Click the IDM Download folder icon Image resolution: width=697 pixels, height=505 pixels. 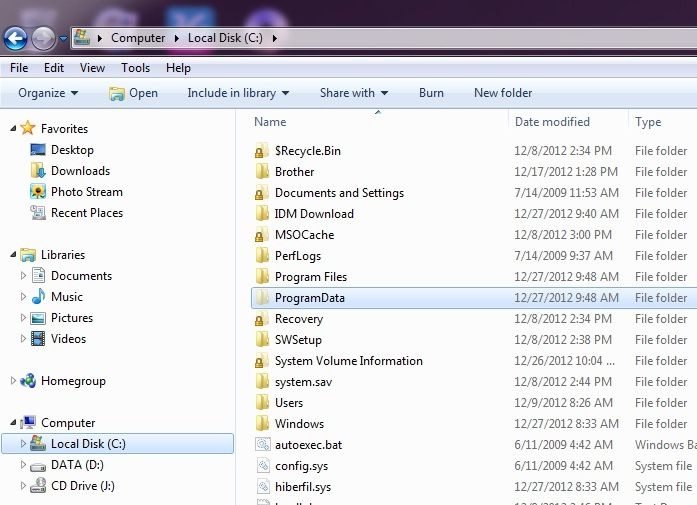click(x=262, y=213)
